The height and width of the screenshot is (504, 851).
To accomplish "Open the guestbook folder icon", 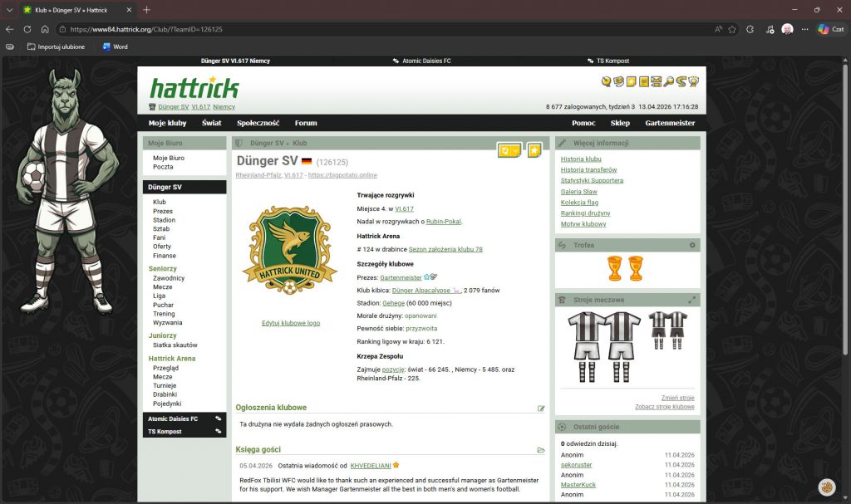I will point(541,450).
